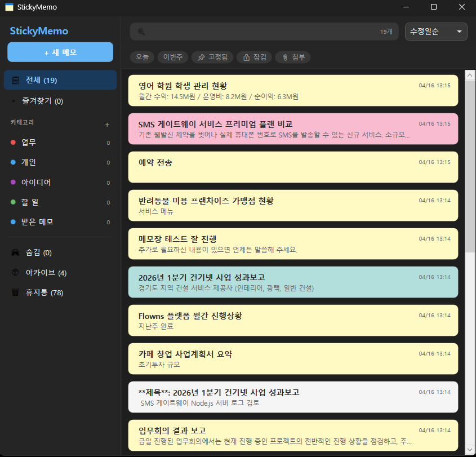The width and height of the screenshot is (476, 457).
Task: Open the 휴지통 trash icon
Action: [15, 292]
